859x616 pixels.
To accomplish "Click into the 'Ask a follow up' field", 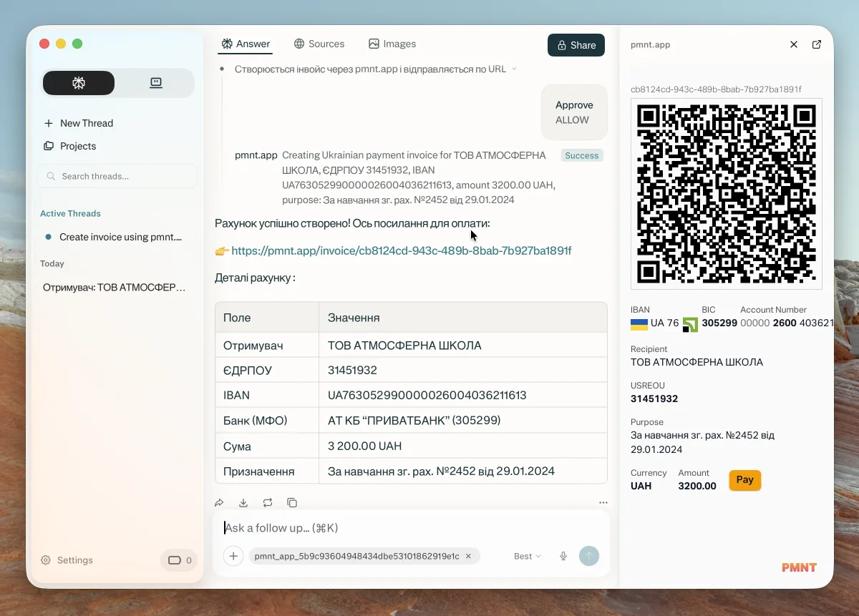I will coord(412,528).
